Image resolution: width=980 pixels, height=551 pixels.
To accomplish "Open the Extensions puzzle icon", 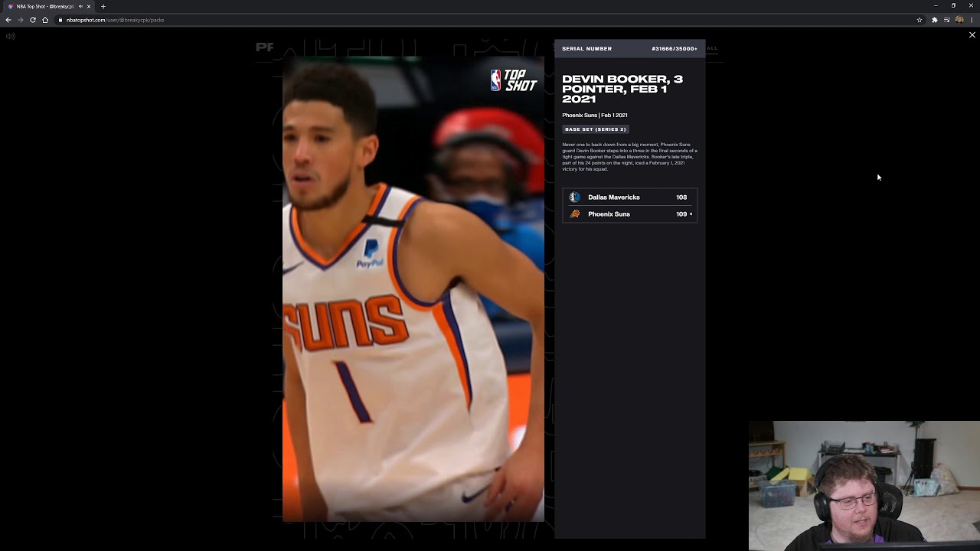I will [935, 20].
